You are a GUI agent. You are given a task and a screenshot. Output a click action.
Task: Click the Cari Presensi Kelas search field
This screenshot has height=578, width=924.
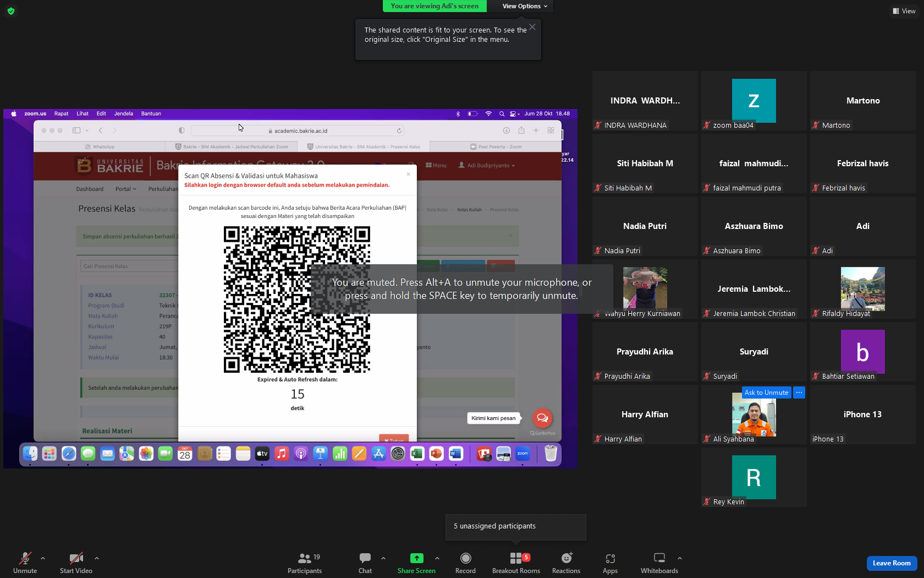[129, 266]
